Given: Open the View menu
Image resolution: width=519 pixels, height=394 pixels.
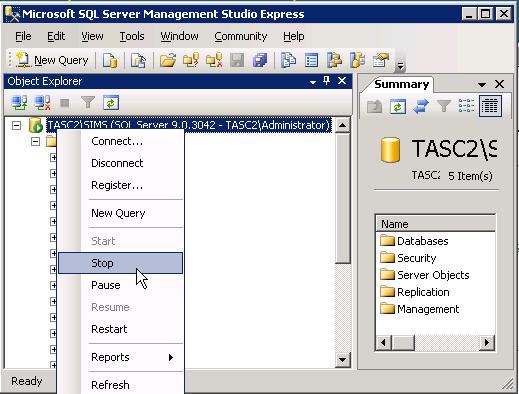Looking at the screenshot, I should 92,36.
